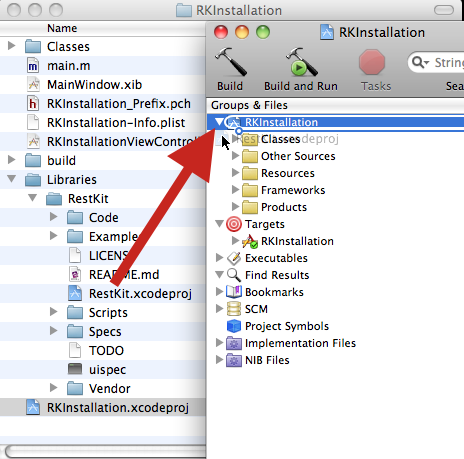
Task: Select the Bookmarks book icon
Action: (234, 292)
